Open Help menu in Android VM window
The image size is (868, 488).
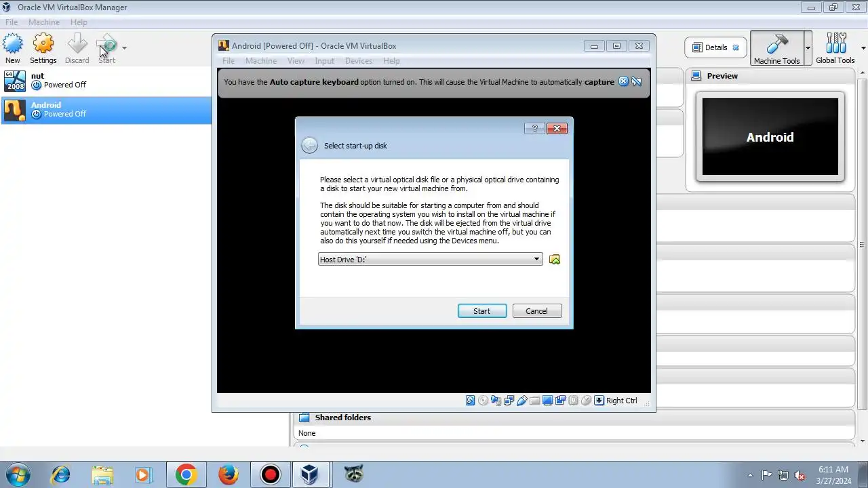(x=391, y=61)
